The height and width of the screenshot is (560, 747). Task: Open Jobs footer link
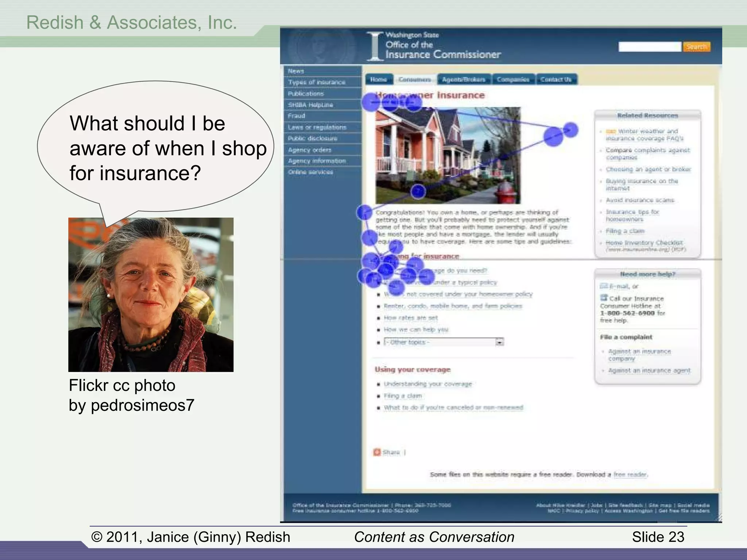(597, 505)
